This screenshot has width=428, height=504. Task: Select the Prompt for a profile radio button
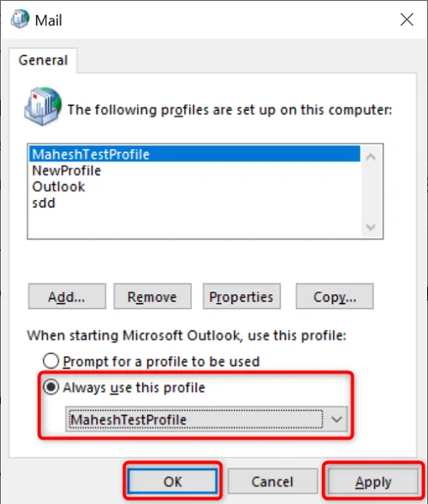[50, 361]
